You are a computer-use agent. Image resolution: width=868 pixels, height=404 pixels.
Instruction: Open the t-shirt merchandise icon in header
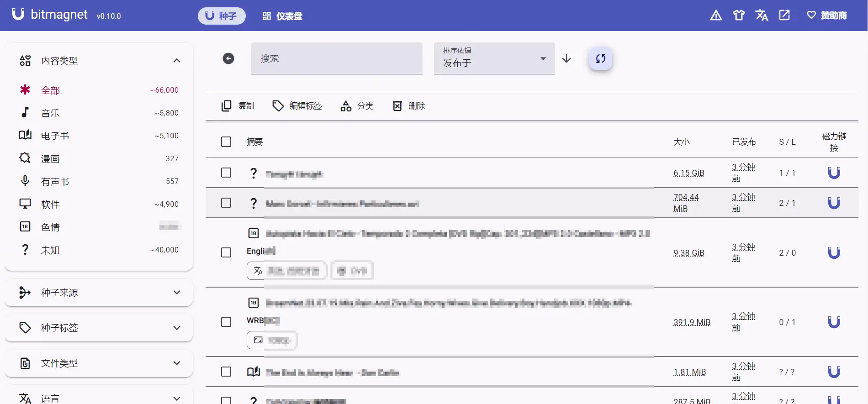pos(739,16)
